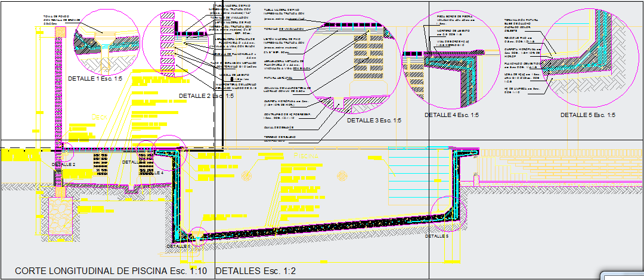Click the DETALLE 3 Esc. 1:5 label
Image resolution: width=644 pixels, height=280 pixels.
coord(374,121)
